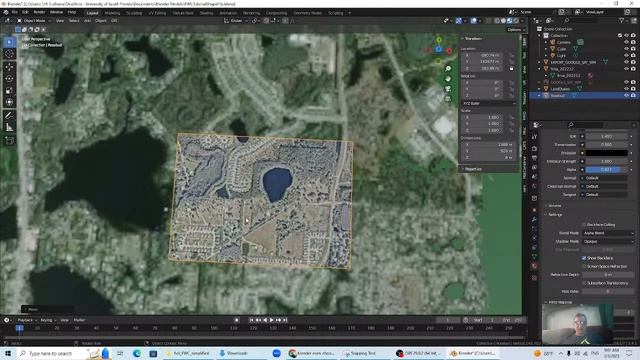Uncheck the Show Backface checkbox
The width and height of the screenshot is (640, 360).
(584, 258)
